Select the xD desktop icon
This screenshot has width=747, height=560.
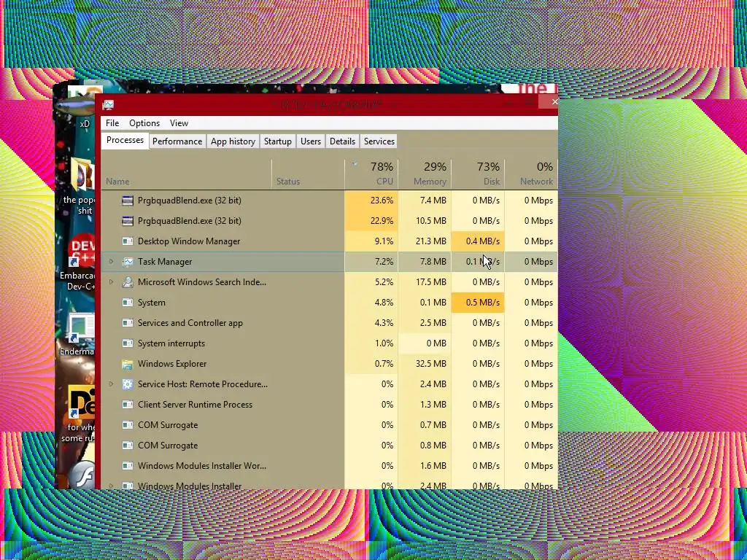(79, 109)
